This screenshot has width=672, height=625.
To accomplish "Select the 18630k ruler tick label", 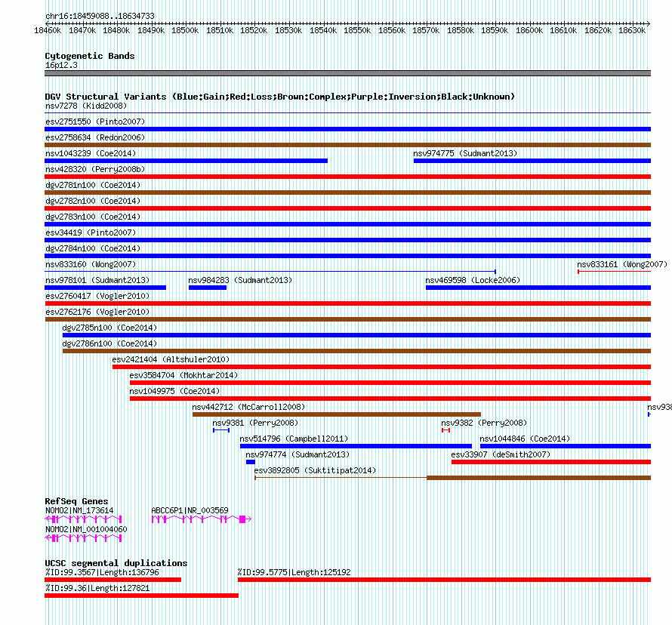I will (632, 30).
